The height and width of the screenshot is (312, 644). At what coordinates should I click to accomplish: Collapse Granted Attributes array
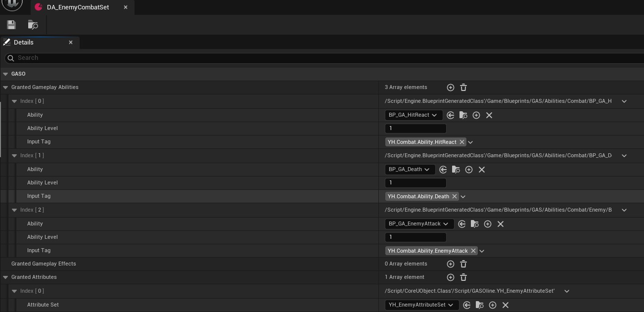[x=5, y=277]
